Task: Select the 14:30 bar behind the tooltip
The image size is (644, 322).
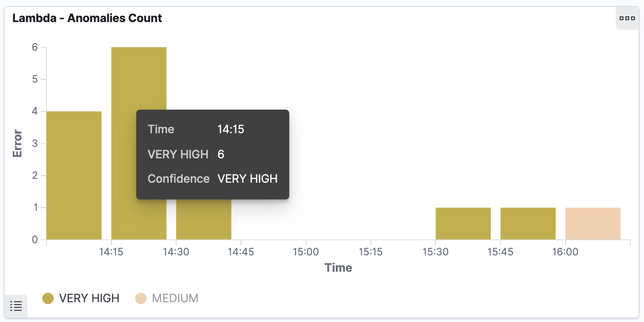Action: tap(204, 219)
